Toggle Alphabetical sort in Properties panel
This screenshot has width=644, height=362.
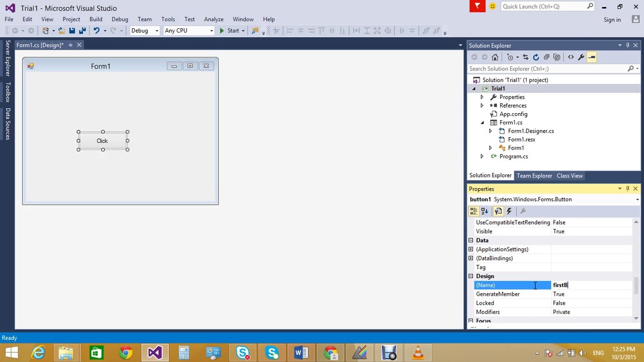485,212
